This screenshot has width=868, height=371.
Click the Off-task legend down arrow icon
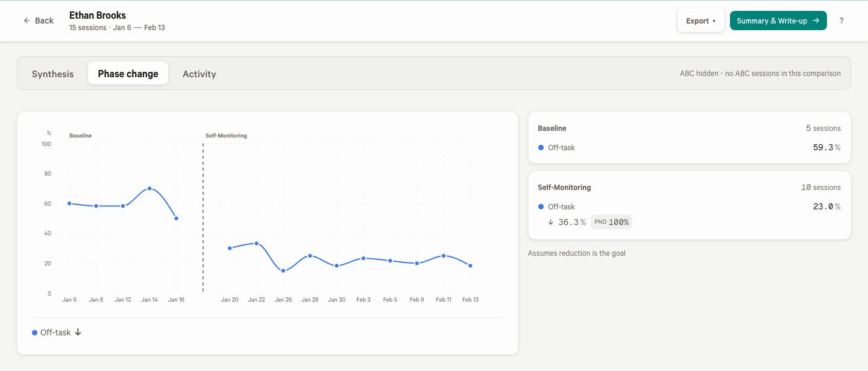tap(78, 332)
